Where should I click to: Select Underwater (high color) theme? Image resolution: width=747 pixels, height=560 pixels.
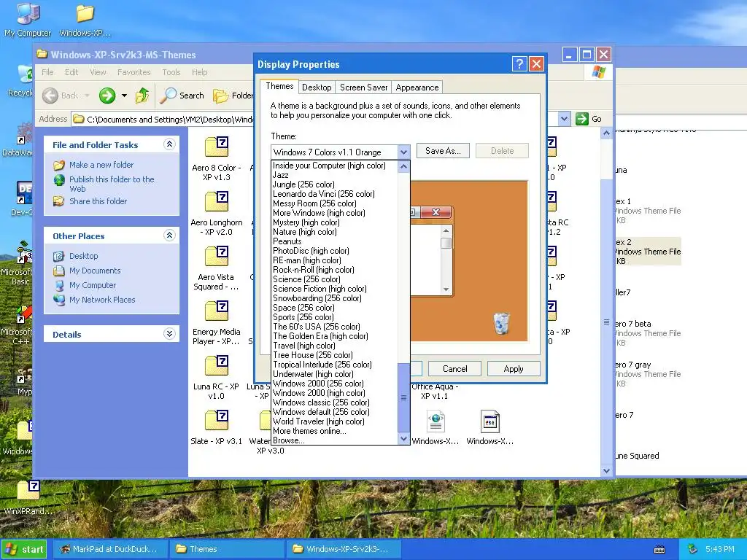(334, 374)
